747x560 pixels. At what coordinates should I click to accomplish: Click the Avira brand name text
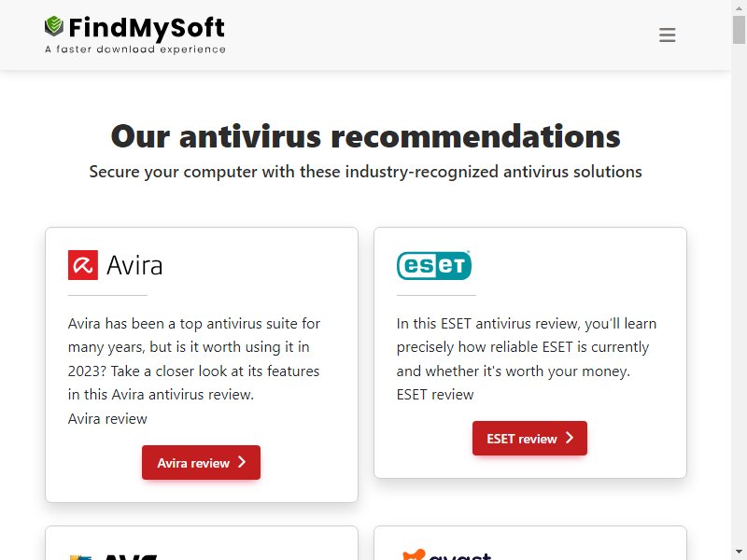[134, 265]
